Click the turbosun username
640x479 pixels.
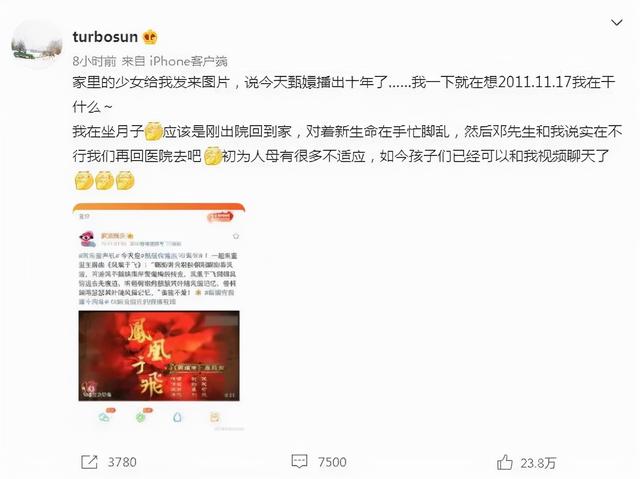(x=105, y=37)
